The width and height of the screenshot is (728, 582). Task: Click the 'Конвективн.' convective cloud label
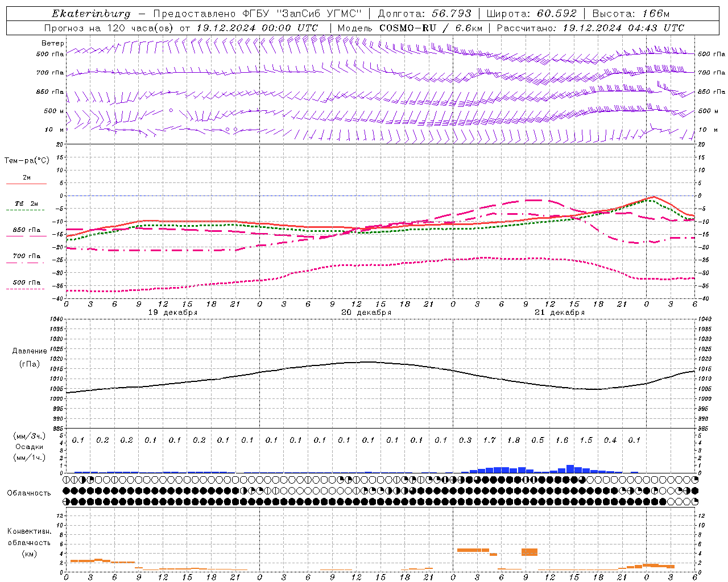(30, 531)
